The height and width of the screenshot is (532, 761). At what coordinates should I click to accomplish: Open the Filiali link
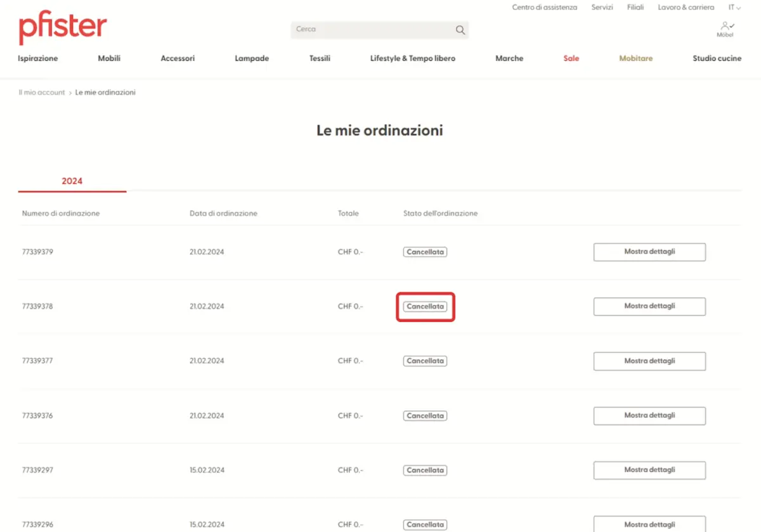pyautogui.click(x=635, y=8)
